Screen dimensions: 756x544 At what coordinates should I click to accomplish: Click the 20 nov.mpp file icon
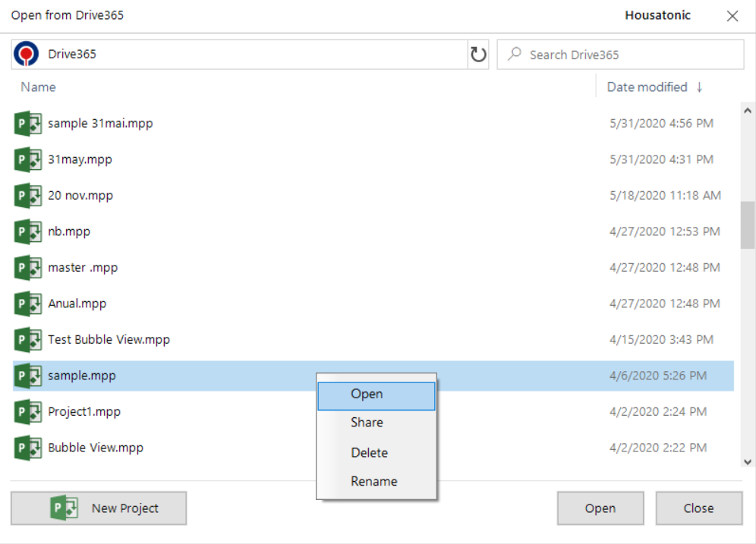(x=27, y=195)
